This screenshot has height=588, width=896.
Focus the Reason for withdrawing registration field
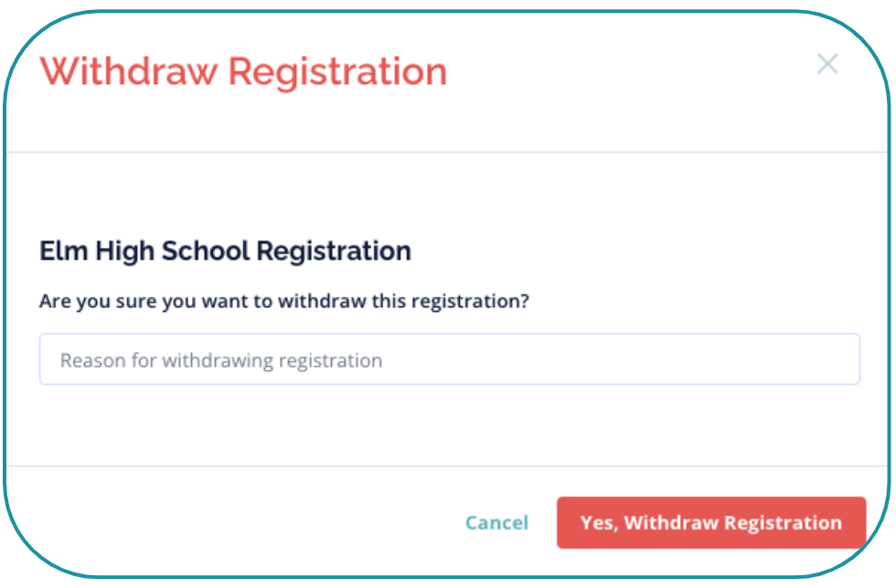(x=449, y=359)
